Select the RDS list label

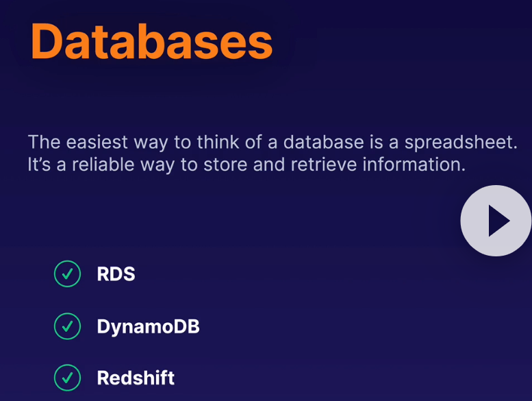[x=116, y=274]
